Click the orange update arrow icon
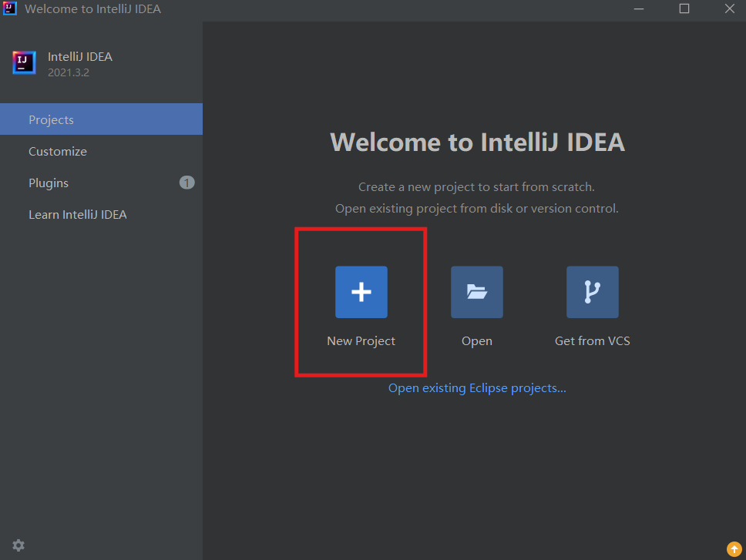This screenshot has width=746, height=560. tap(734, 549)
